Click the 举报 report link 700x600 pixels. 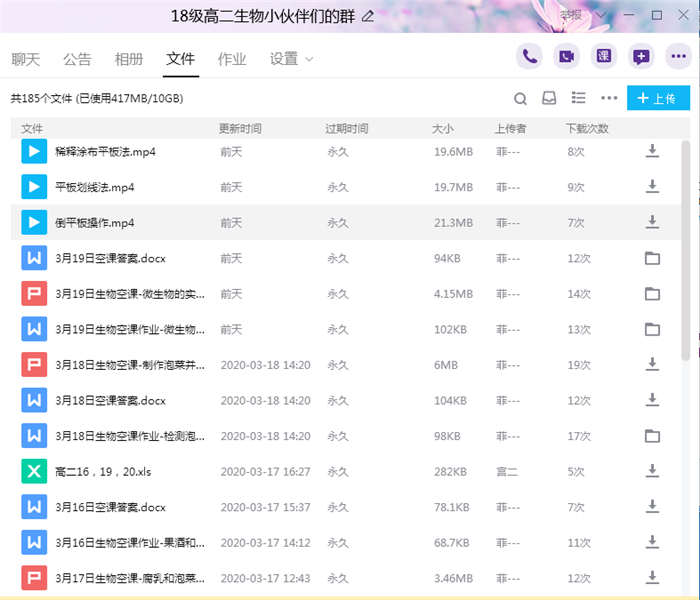(571, 16)
